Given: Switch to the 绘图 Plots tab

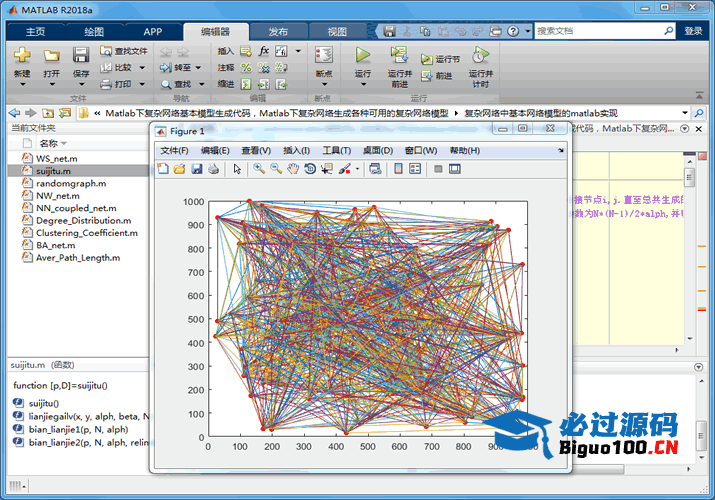Looking at the screenshot, I should click(94, 31).
